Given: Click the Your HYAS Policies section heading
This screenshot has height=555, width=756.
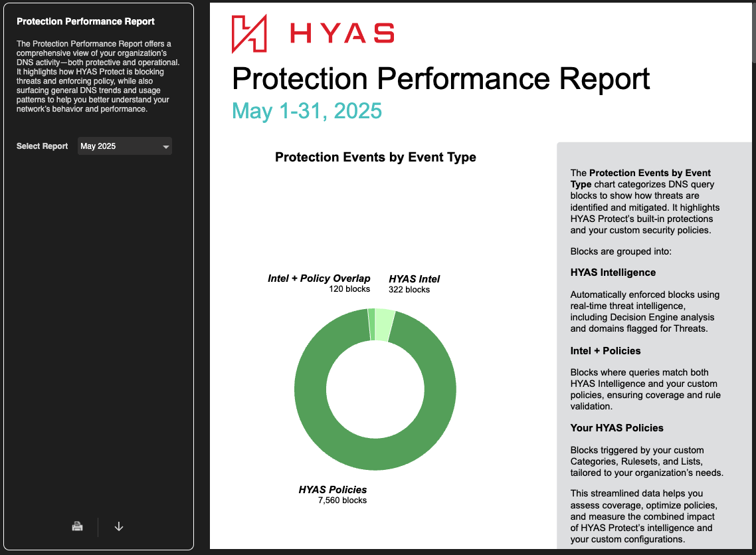Looking at the screenshot, I should 616,428.
